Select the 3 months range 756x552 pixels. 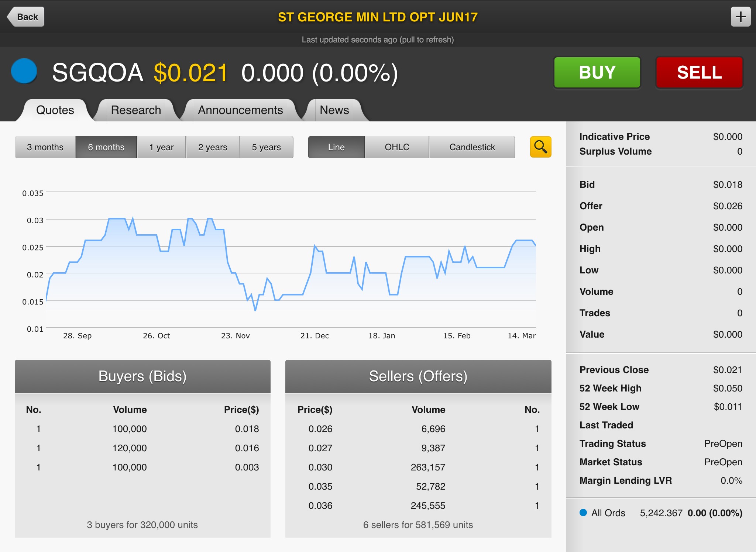45,147
